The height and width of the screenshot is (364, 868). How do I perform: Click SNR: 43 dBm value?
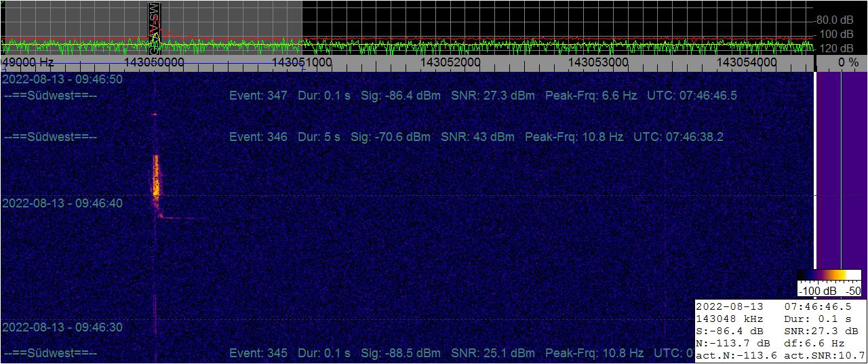tap(477, 137)
